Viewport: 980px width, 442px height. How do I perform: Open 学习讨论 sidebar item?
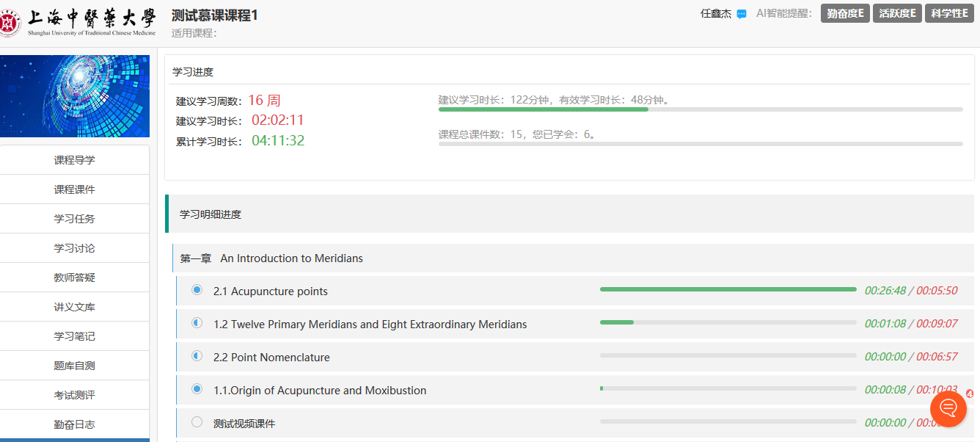(74, 248)
